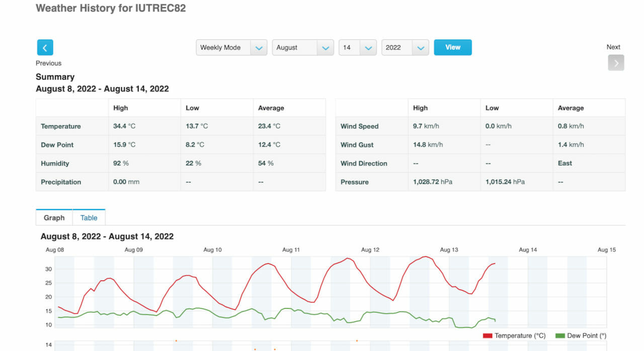The width and height of the screenshot is (644, 351).
Task: Switch to the Table tab
Action: click(89, 218)
